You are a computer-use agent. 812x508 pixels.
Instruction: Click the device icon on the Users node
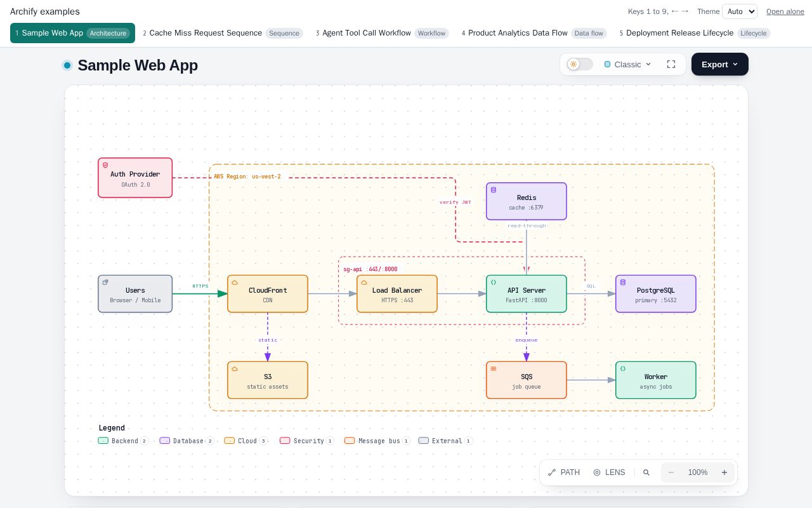coord(105,282)
